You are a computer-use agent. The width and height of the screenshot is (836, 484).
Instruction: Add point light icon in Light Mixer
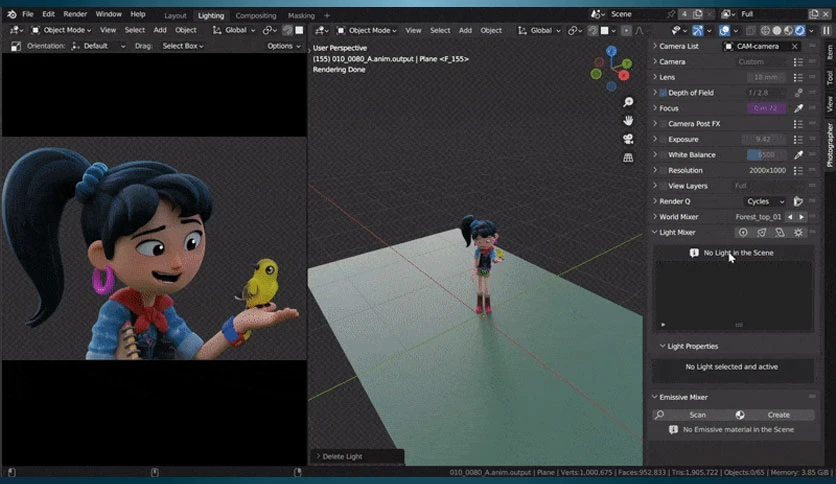(743, 232)
